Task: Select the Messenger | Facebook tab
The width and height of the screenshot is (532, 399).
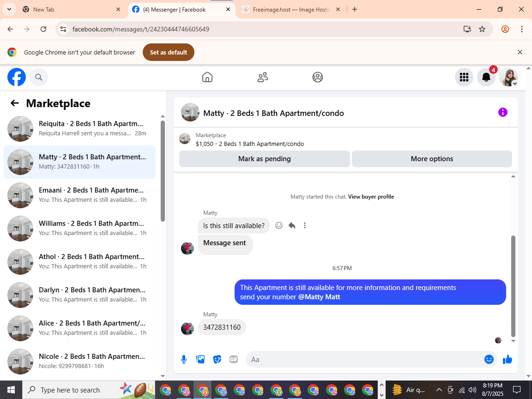Action: (181, 10)
